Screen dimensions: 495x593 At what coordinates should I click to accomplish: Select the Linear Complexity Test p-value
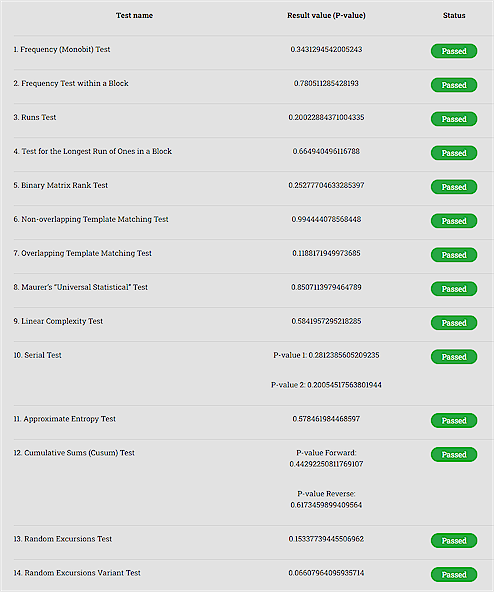[326, 321]
